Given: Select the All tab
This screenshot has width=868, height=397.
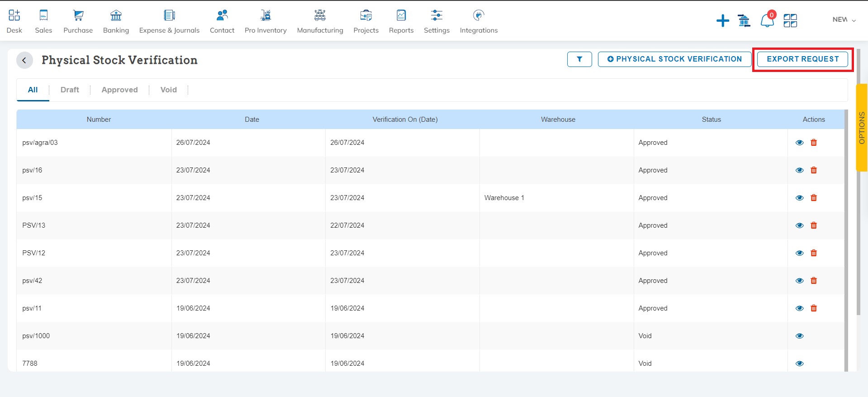Looking at the screenshot, I should (x=33, y=90).
